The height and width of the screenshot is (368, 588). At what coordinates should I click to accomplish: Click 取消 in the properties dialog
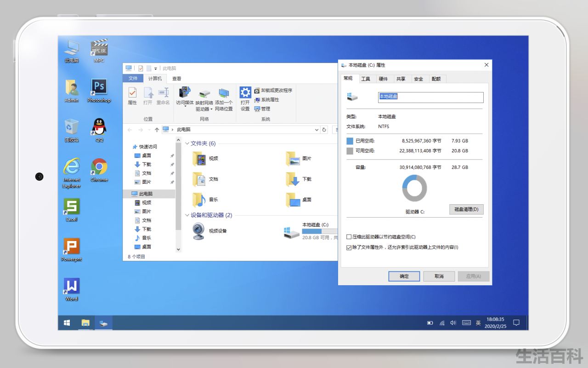pyautogui.click(x=439, y=276)
